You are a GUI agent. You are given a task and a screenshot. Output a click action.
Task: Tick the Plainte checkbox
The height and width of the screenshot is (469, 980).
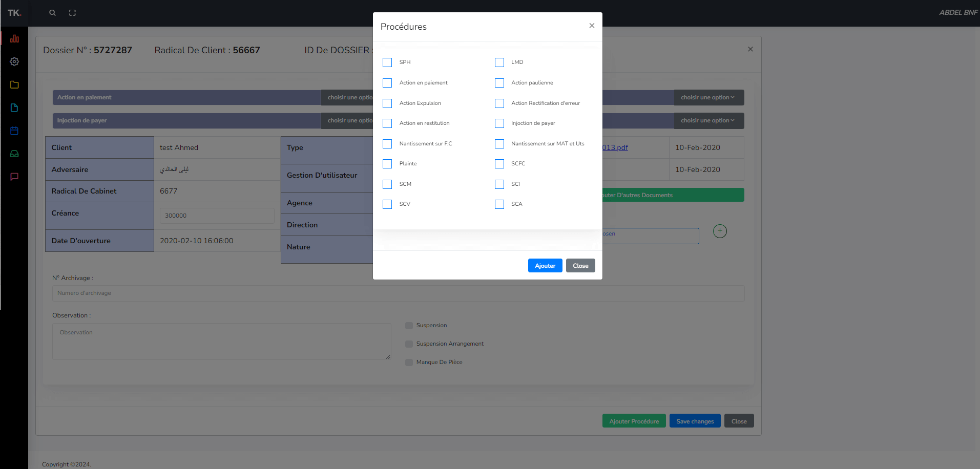point(387,164)
